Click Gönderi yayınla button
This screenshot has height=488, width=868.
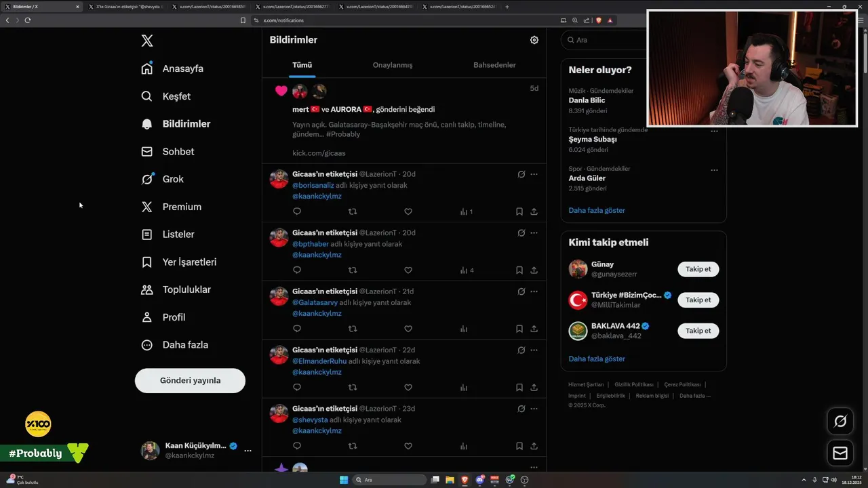click(x=190, y=380)
